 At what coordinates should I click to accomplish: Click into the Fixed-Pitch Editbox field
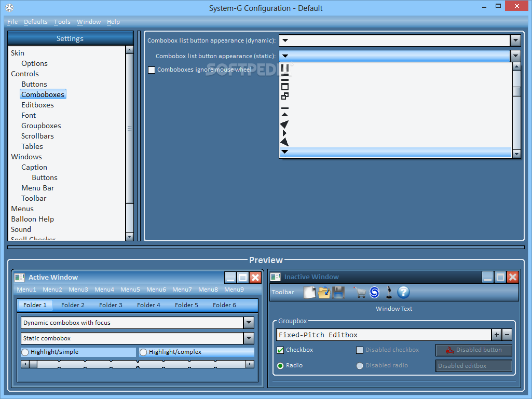(x=384, y=335)
